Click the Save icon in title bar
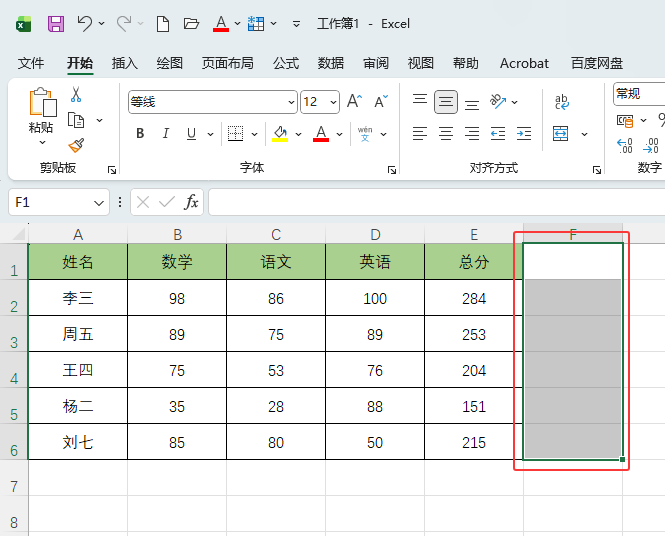Image resolution: width=665 pixels, height=536 pixels. tap(56, 24)
